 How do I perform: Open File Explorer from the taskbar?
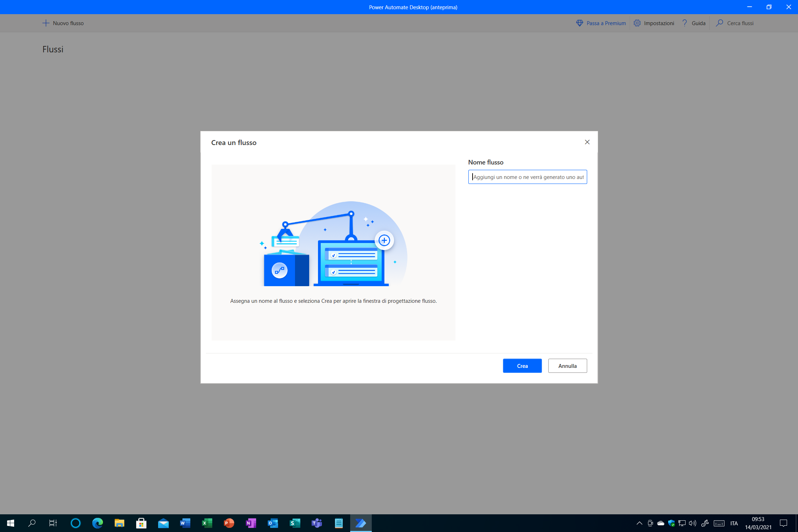120,523
